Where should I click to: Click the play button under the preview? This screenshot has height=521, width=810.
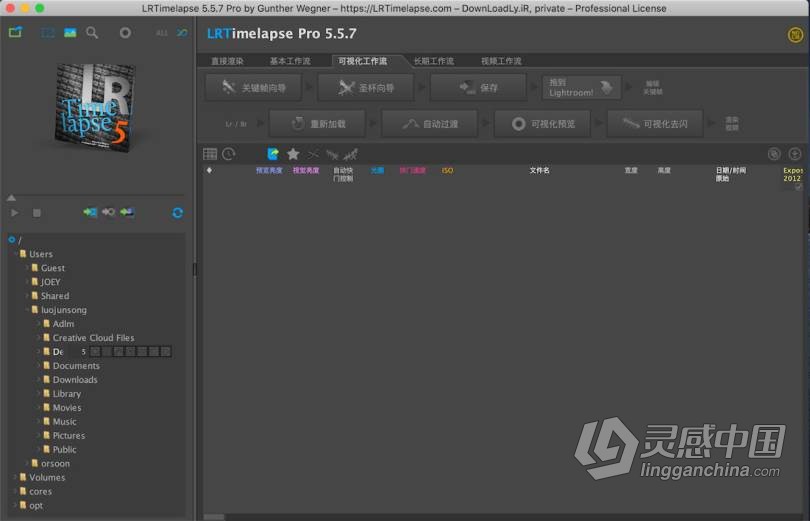click(x=14, y=213)
